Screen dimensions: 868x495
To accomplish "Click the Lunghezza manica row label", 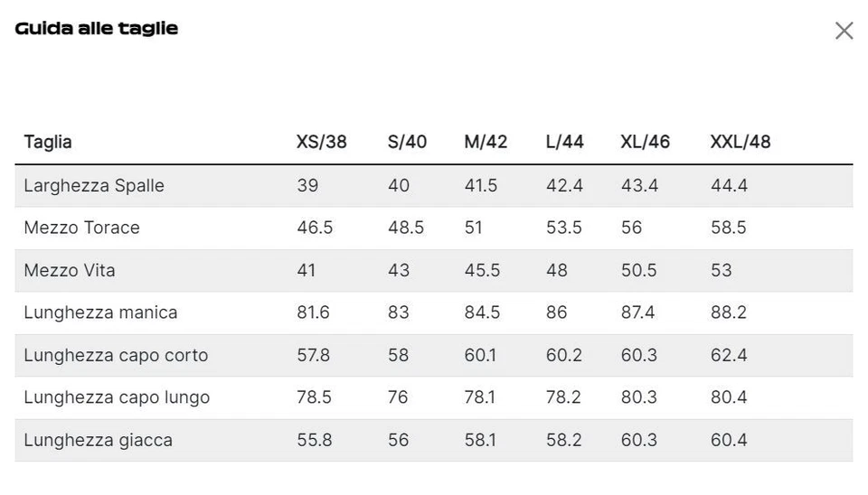I will tap(100, 313).
